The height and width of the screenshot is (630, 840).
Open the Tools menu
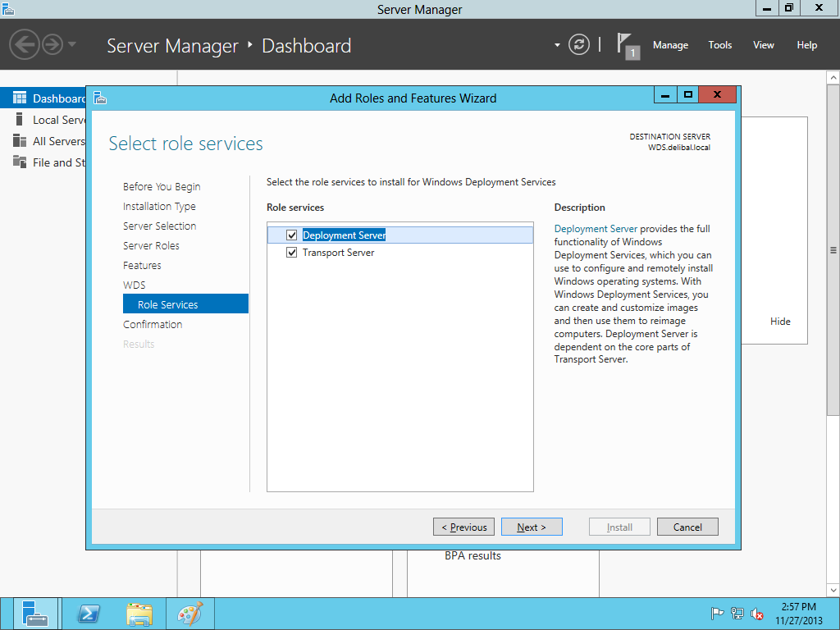coord(719,45)
